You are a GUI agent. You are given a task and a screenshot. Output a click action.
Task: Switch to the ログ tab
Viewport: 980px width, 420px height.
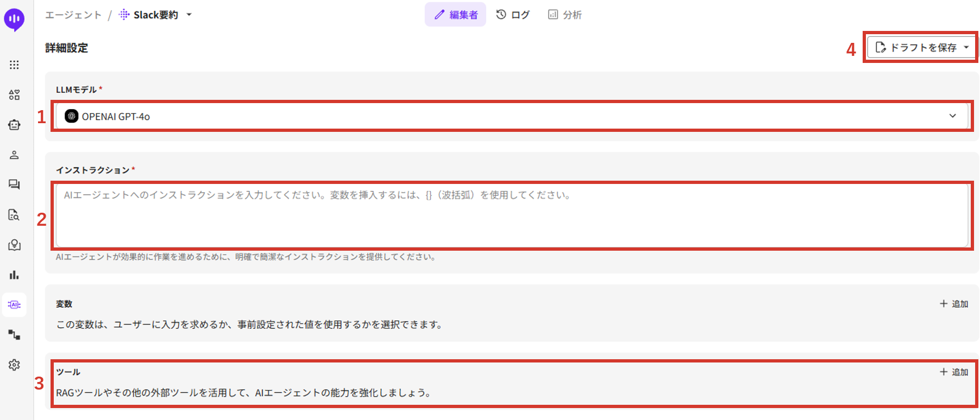point(513,15)
